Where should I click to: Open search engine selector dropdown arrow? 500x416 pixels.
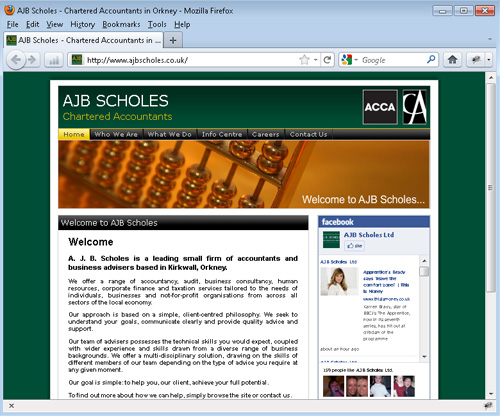[356, 60]
